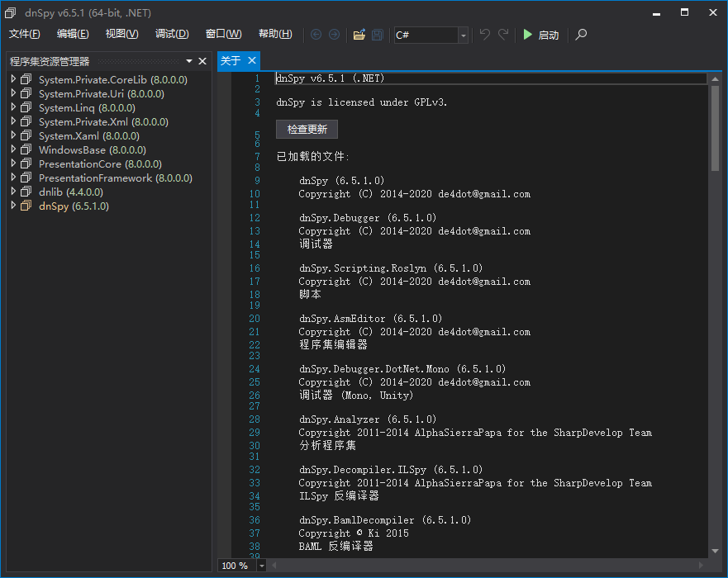Select PresentationFramework (8.0.0.0) in tree
The width and height of the screenshot is (728, 578).
coord(115,178)
